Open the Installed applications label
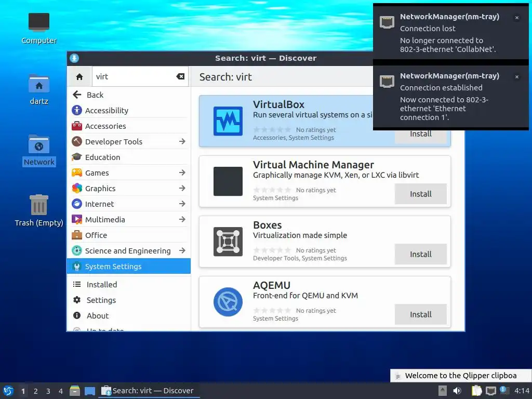The width and height of the screenshot is (532, 399). [101, 284]
